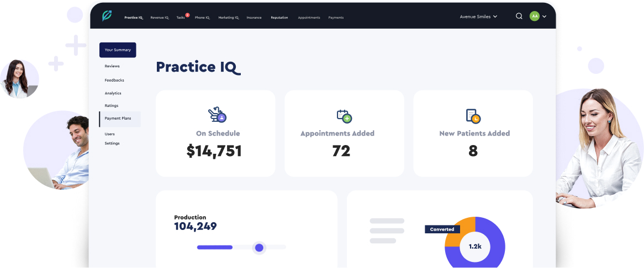Open Ratings in the sidebar

(x=112, y=106)
